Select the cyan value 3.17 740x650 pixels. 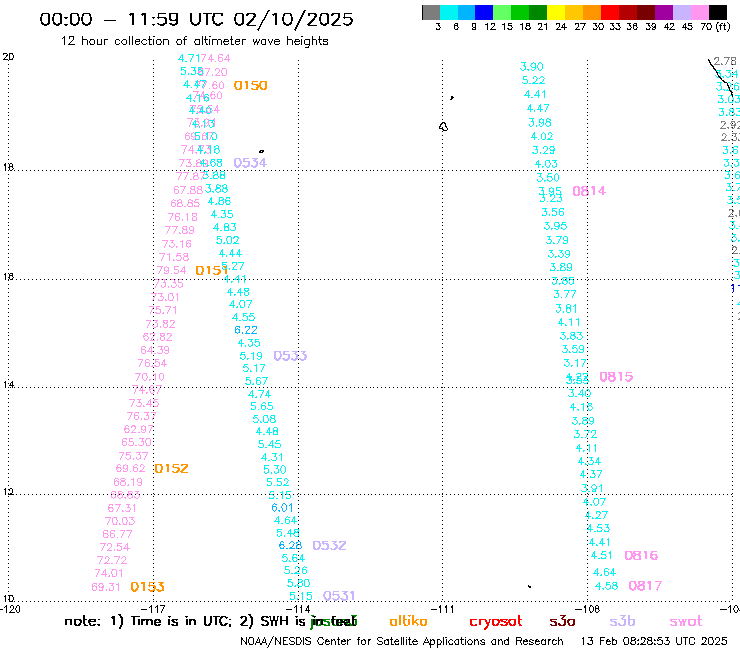[575, 363]
